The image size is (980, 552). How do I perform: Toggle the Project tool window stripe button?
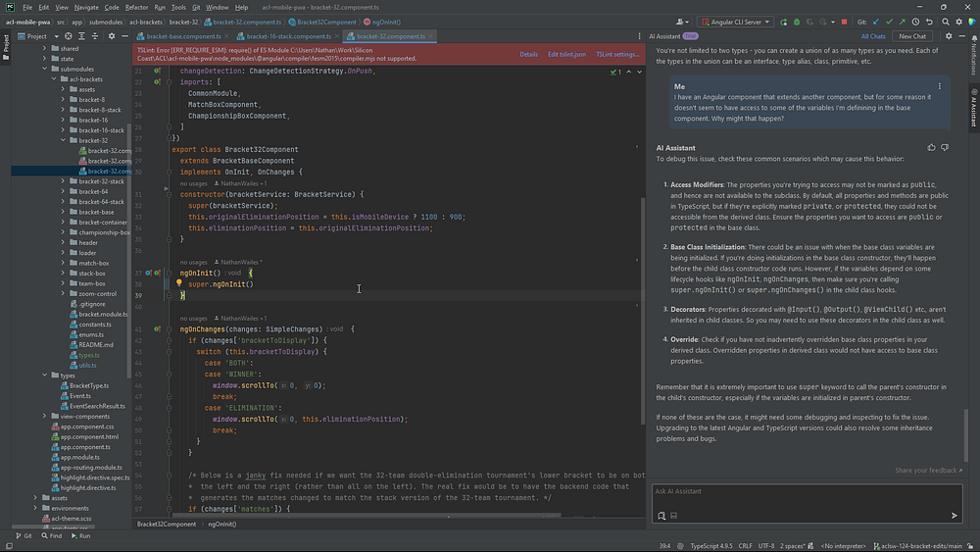[x=5, y=43]
